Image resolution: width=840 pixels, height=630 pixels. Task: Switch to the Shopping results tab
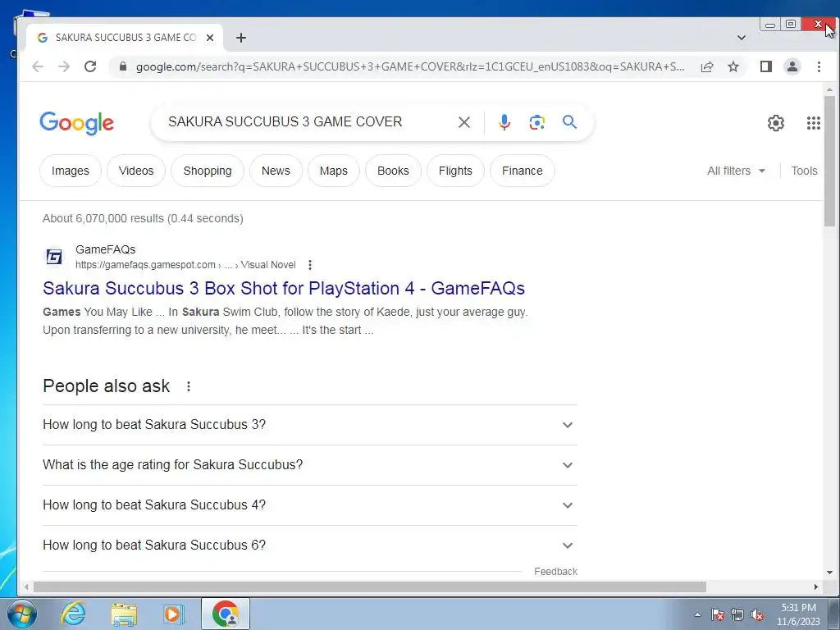click(x=208, y=171)
